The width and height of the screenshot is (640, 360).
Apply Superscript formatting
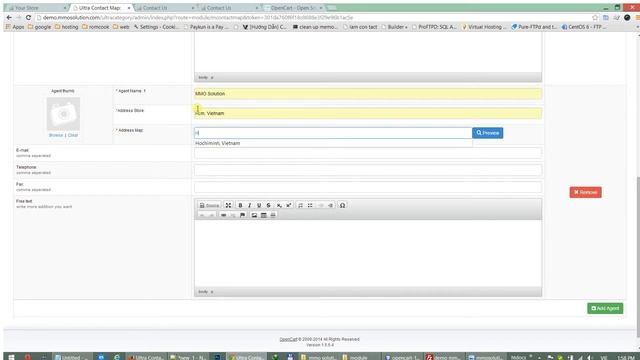[x=288, y=205]
